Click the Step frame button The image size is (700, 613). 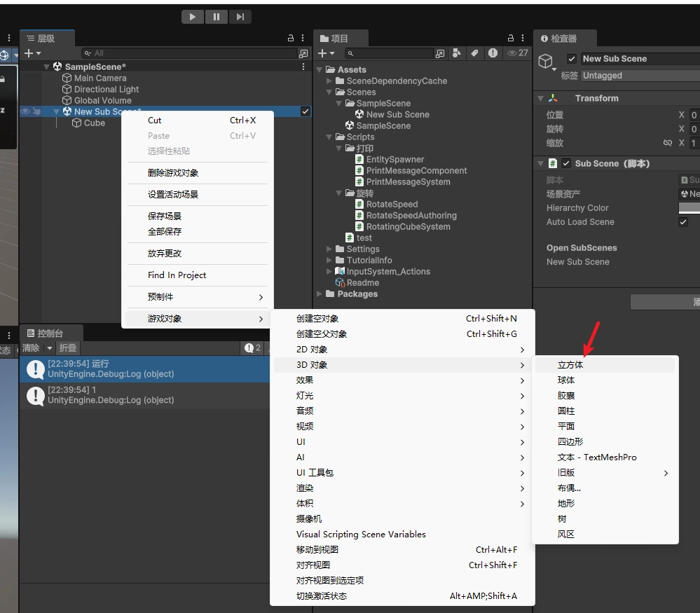click(x=240, y=17)
